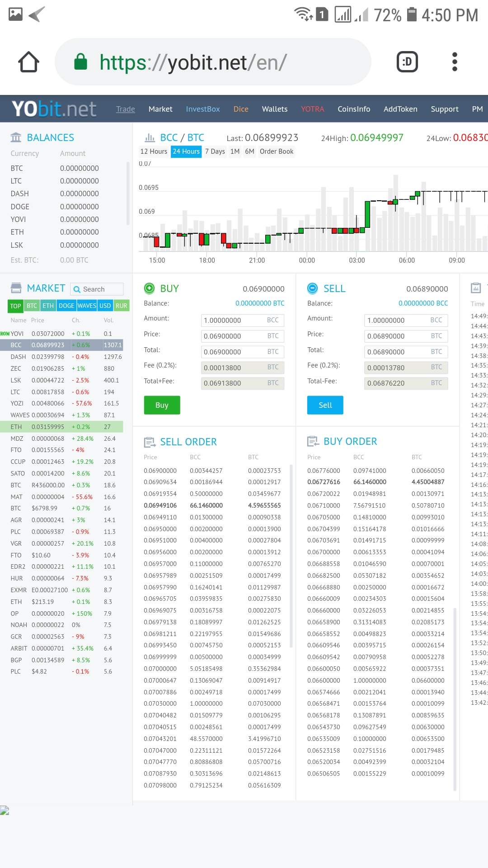Screen dimensions: 488x868
Task: Show the Order Book view
Action: point(277,151)
